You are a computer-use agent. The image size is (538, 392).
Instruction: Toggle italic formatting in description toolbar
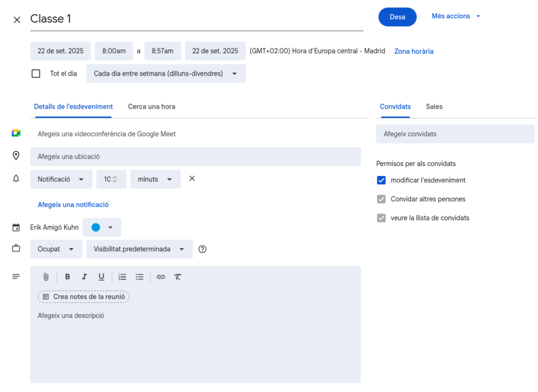[84, 277]
